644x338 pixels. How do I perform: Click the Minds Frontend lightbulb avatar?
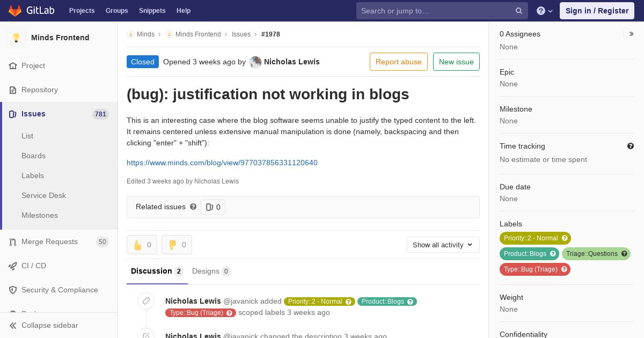coord(16,38)
